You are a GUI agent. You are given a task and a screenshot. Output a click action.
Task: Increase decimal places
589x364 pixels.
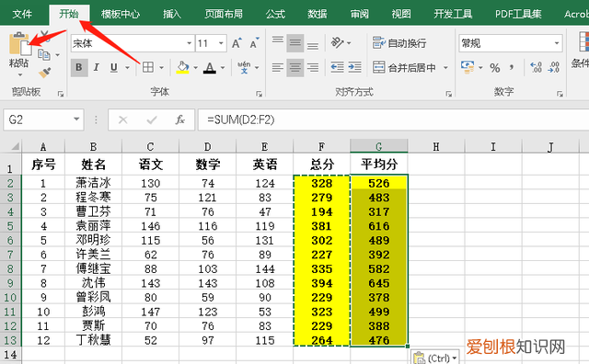point(536,67)
